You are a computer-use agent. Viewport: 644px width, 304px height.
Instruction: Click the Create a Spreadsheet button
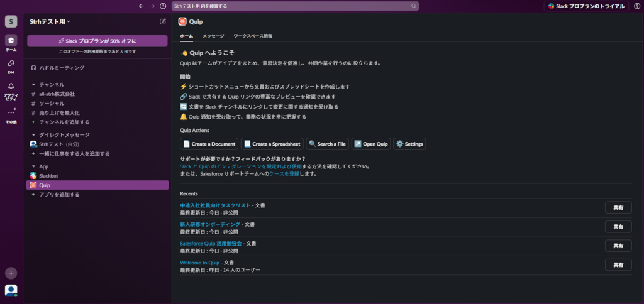pyautogui.click(x=272, y=144)
